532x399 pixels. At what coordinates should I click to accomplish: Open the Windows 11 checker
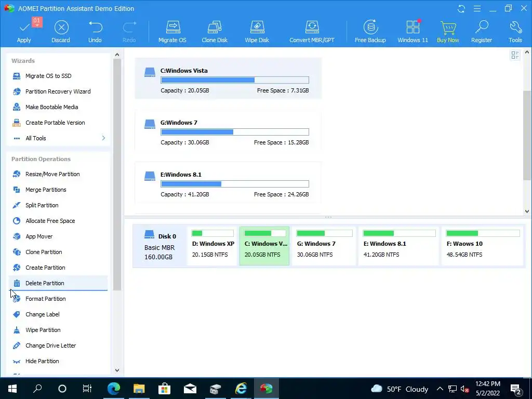413,32
